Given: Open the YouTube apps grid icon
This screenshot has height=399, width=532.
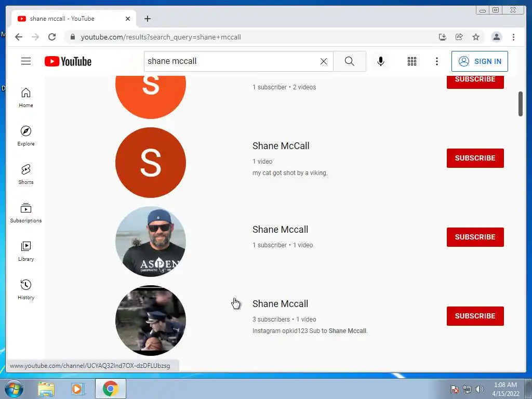Looking at the screenshot, I should (x=412, y=61).
